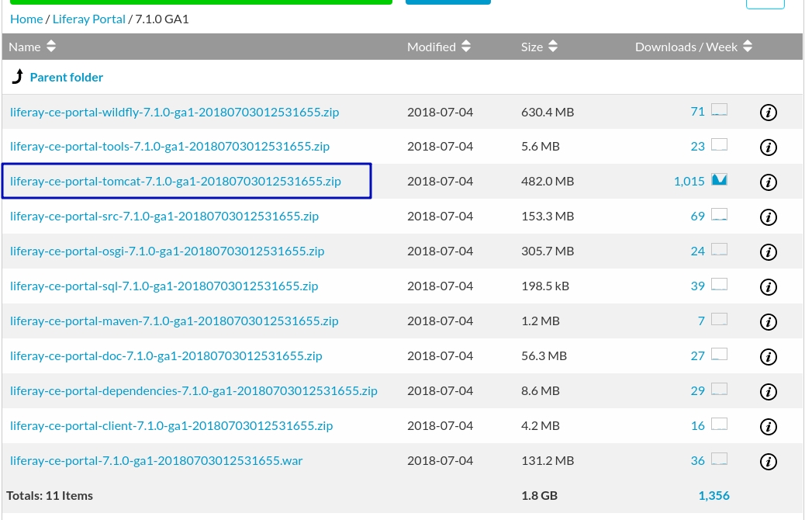The width and height of the screenshot is (812, 520).
Task: Click the tomcat downloads sparkline chart
Action: tap(719, 179)
